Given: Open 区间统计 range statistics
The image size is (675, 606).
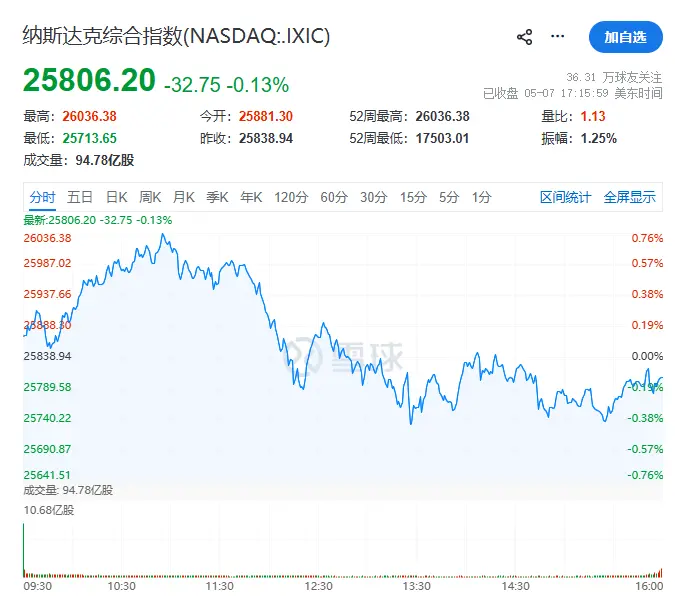Looking at the screenshot, I should click(566, 197).
